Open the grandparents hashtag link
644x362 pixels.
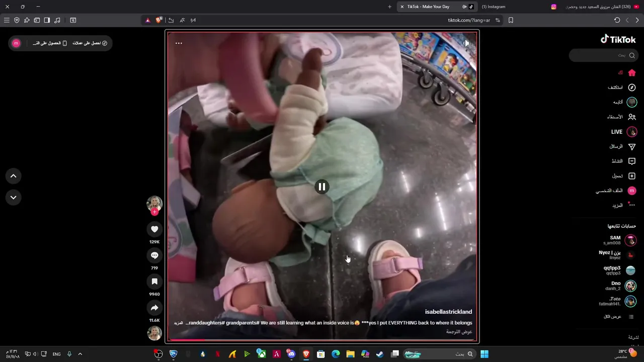tap(242, 323)
